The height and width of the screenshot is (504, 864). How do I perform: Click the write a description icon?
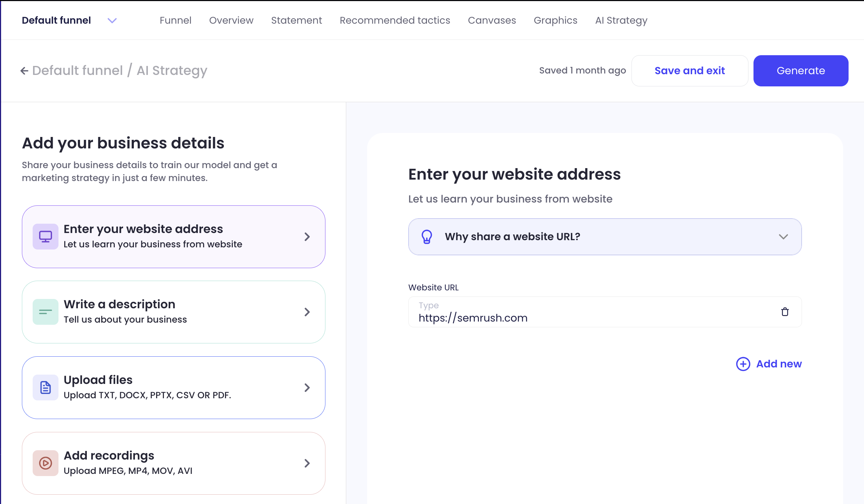pos(45,312)
